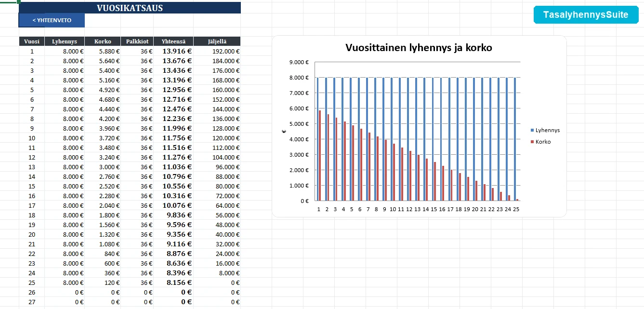Click the Korko legend entry in the chart
The width and height of the screenshot is (644, 309).
point(540,142)
